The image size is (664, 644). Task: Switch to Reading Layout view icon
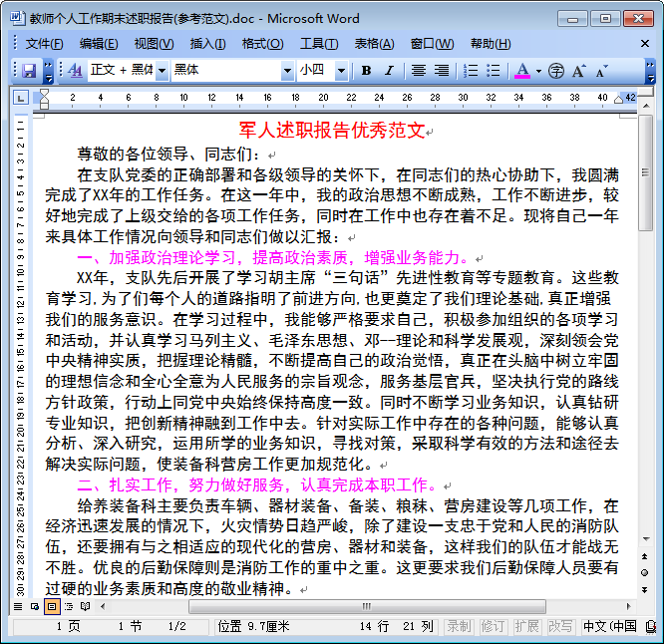pyautogui.click(x=86, y=607)
